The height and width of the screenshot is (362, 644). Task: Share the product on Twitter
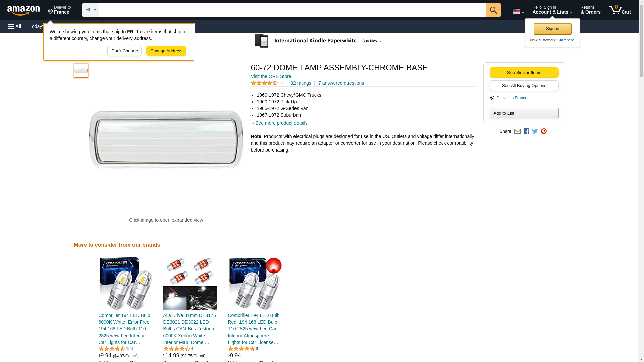point(535,131)
